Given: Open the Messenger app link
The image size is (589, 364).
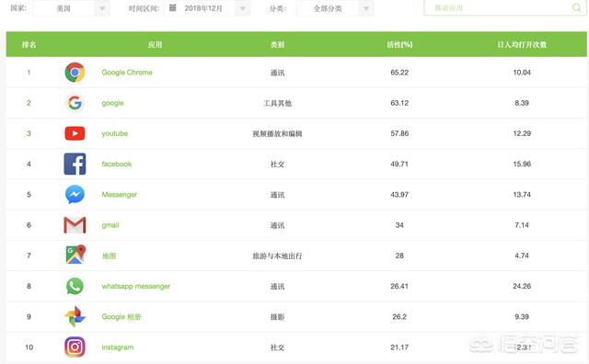Looking at the screenshot, I should [x=119, y=194].
